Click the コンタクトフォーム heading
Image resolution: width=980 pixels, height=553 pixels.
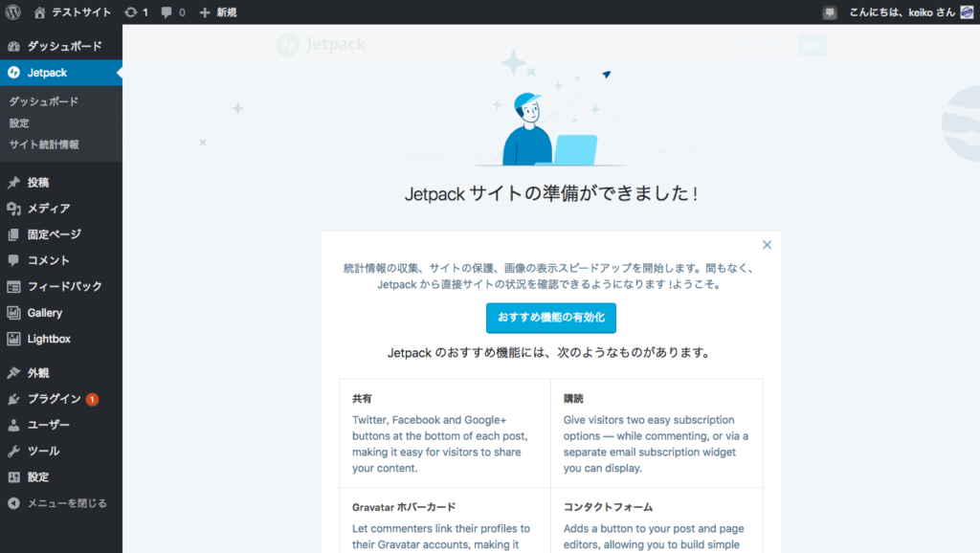pyautogui.click(x=608, y=507)
